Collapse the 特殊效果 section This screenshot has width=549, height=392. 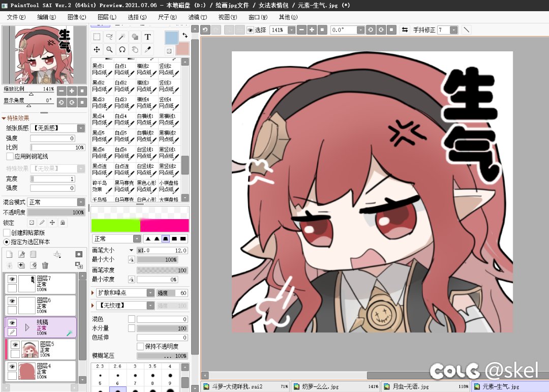[x=4, y=118]
